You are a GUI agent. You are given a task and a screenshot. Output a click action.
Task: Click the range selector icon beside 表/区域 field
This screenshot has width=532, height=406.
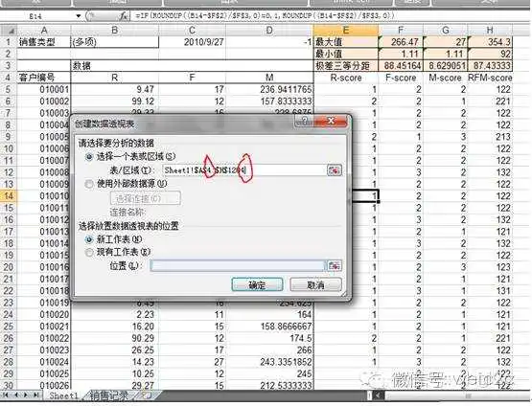335,170
